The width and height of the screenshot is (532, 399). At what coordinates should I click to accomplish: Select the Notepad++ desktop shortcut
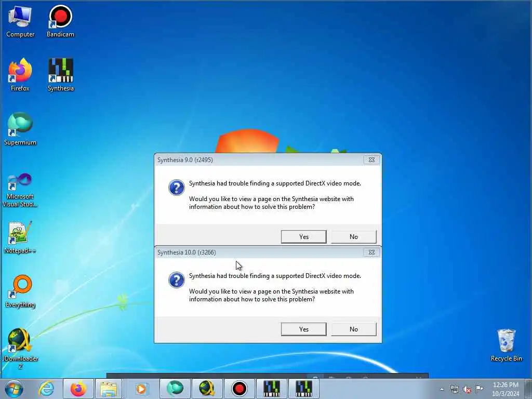click(x=20, y=237)
